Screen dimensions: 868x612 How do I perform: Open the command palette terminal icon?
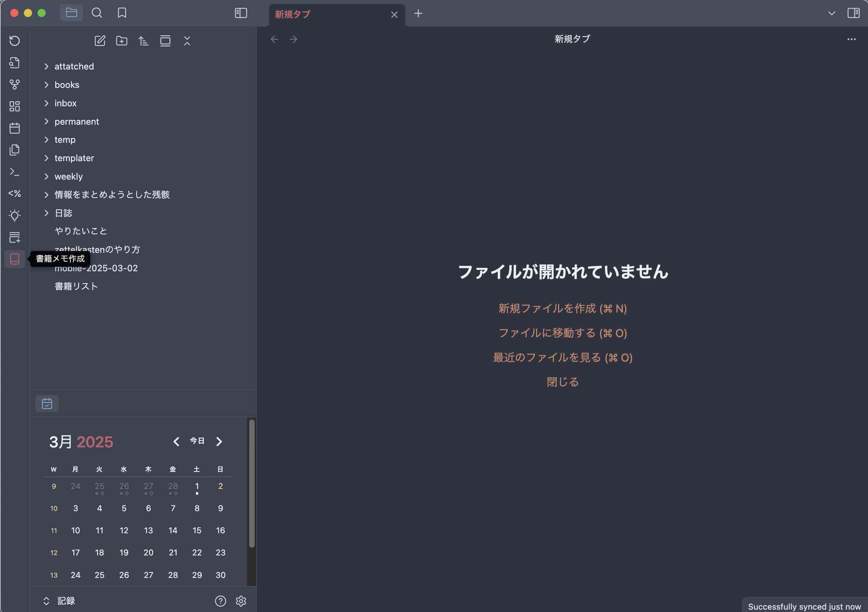[14, 172]
